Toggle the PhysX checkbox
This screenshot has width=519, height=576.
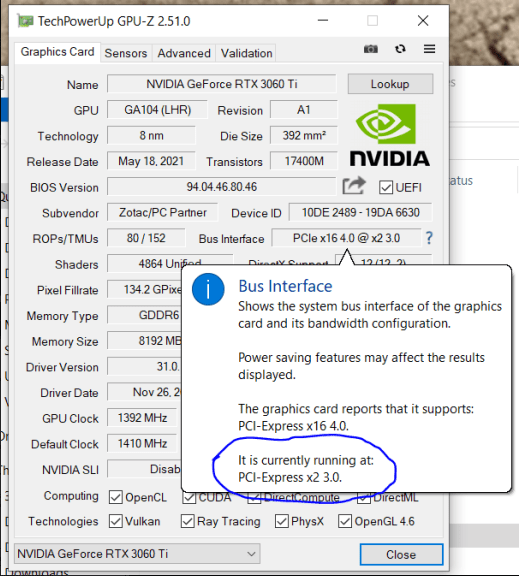pyautogui.click(x=282, y=521)
